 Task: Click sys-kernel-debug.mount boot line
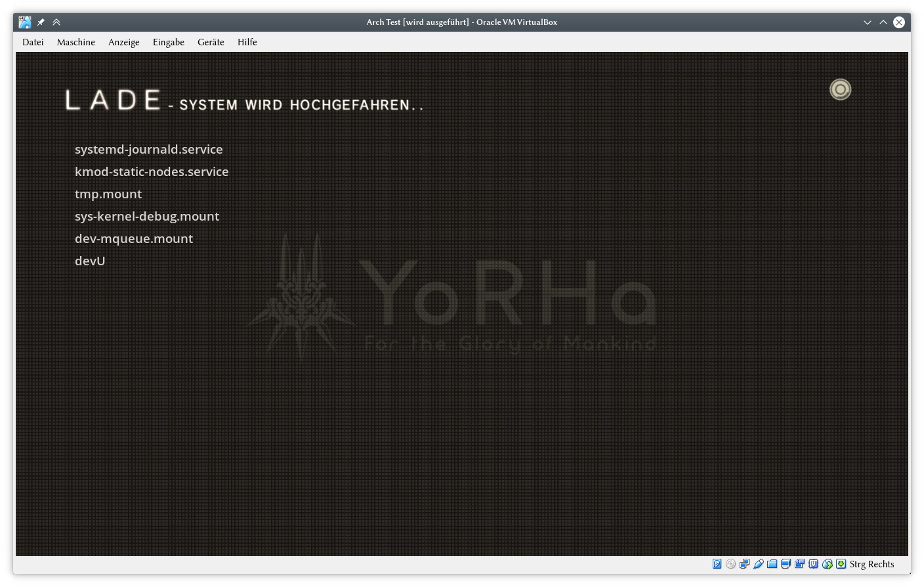click(147, 216)
